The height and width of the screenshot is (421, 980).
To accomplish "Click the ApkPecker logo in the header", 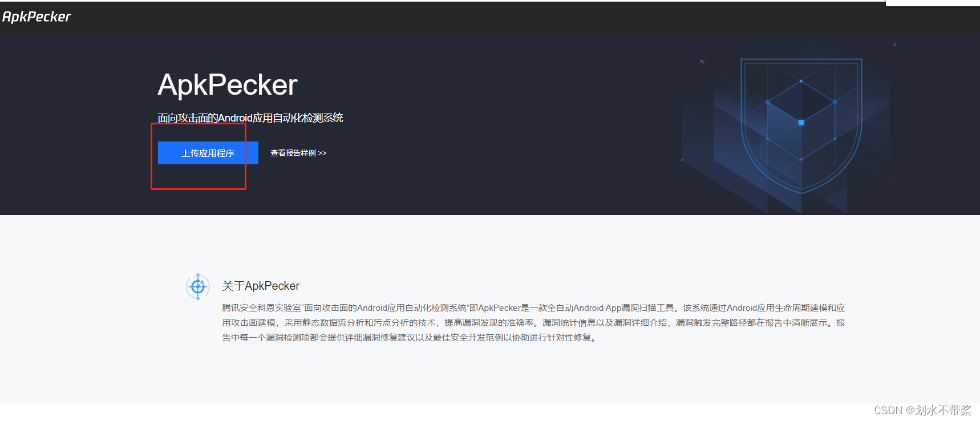I will [x=37, y=17].
